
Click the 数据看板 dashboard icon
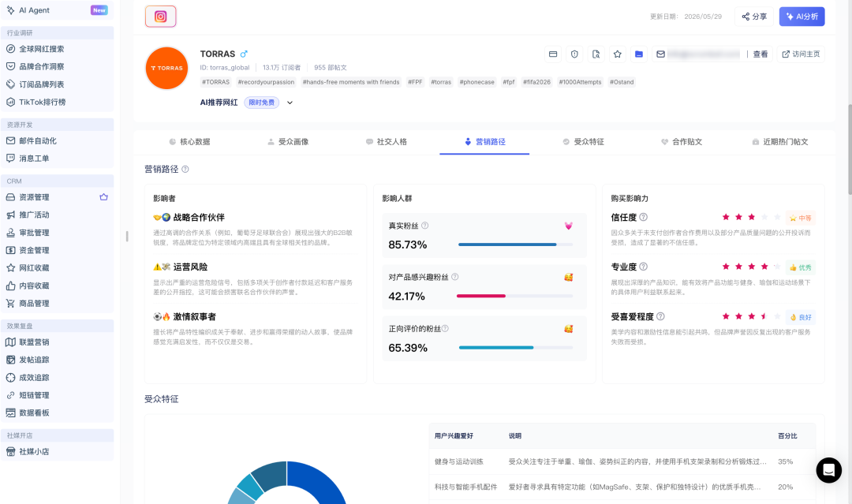click(x=10, y=413)
